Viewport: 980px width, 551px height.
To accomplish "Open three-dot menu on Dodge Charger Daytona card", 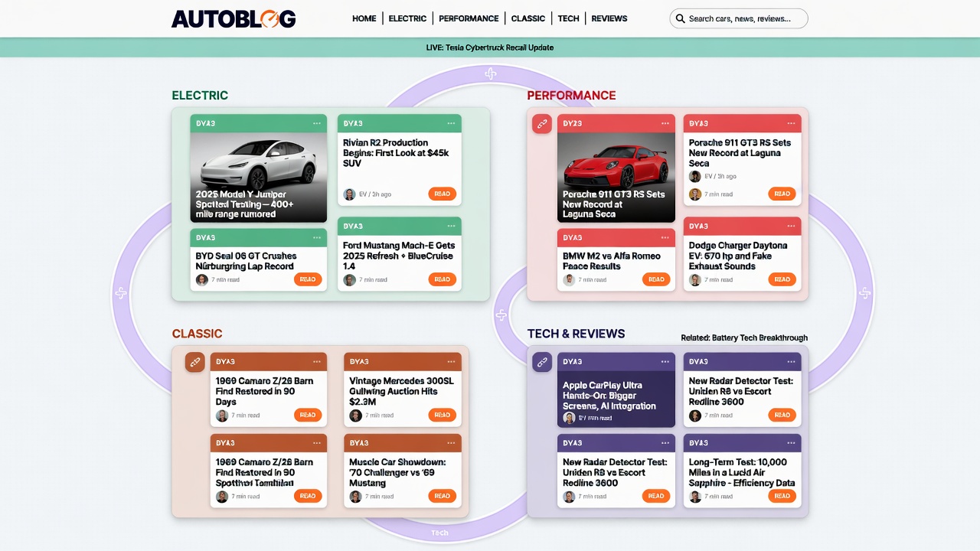I will pyautogui.click(x=791, y=226).
